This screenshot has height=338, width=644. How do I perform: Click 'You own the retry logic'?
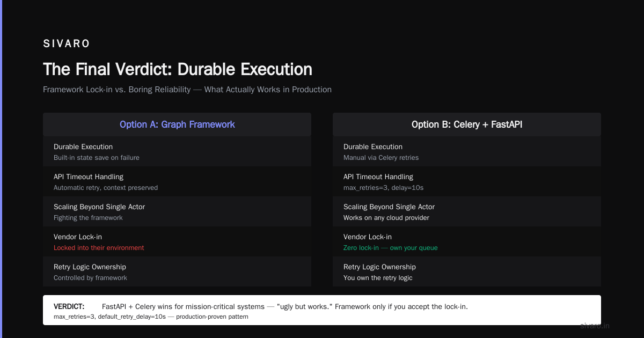point(378,278)
